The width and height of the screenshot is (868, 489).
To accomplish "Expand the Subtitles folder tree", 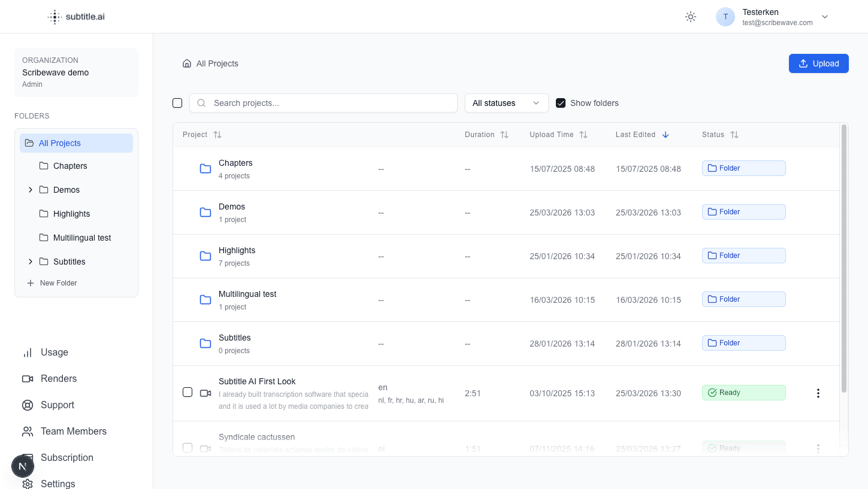I will click(31, 262).
